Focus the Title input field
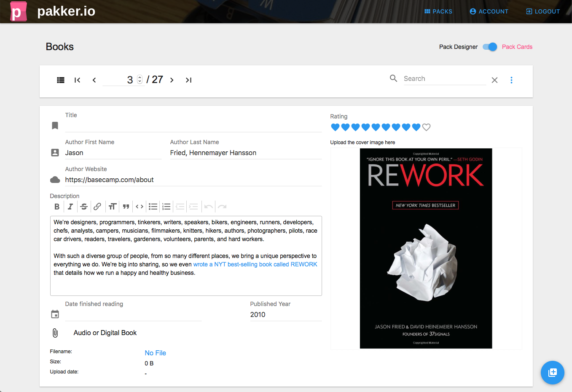572x392 pixels. (x=193, y=126)
